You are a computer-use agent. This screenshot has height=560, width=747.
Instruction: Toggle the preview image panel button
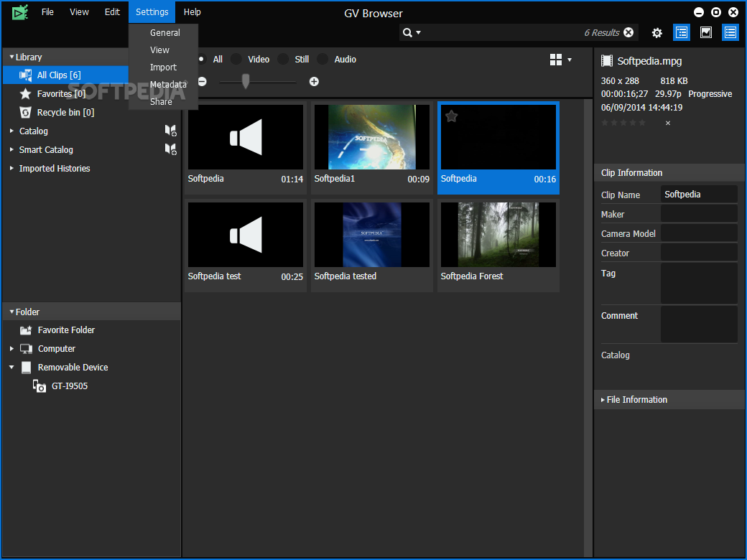click(706, 32)
